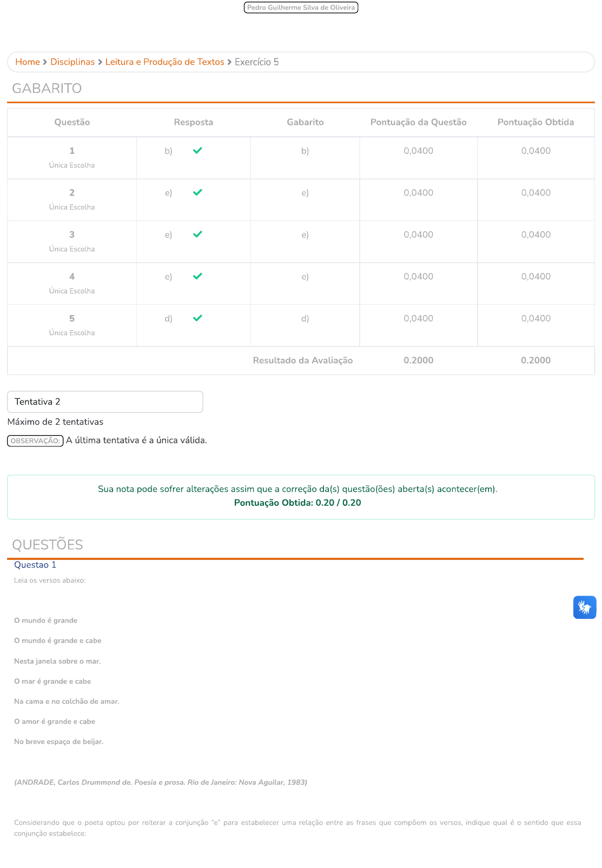The image size is (602, 868).
Task: Click the Exercício 5 breadcrumb item
Action: (x=256, y=62)
